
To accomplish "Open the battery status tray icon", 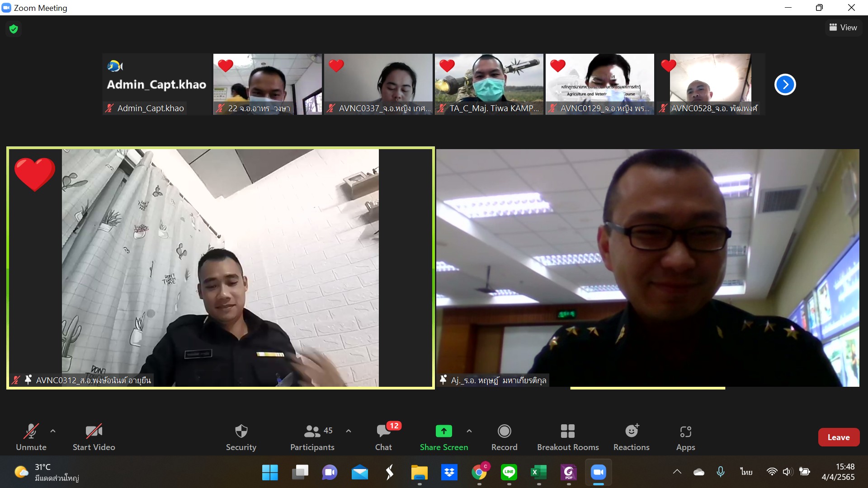I will pyautogui.click(x=805, y=472).
